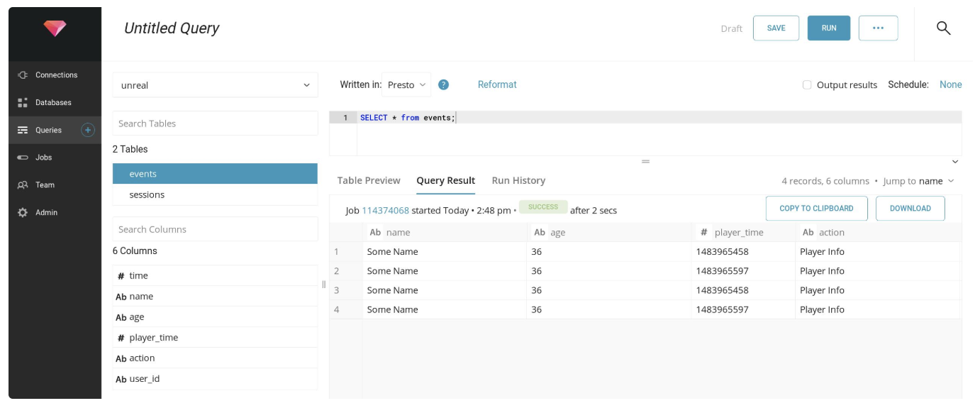Enable the Output results checkbox
Viewport: 980px width, 413px height.
point(807,85)
